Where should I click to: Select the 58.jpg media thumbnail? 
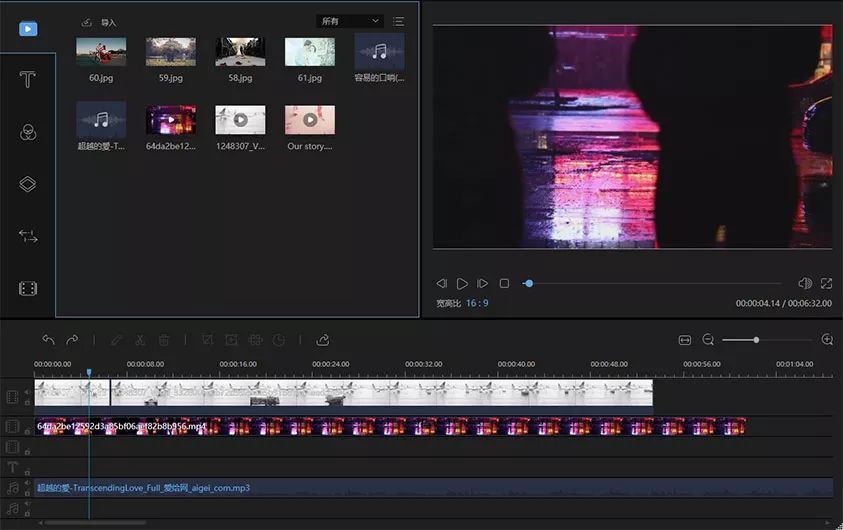pos(240,52)
